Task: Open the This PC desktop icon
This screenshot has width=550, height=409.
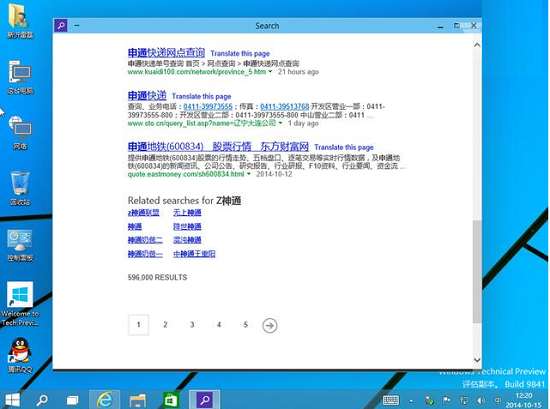Action: [x=20, y=77]
